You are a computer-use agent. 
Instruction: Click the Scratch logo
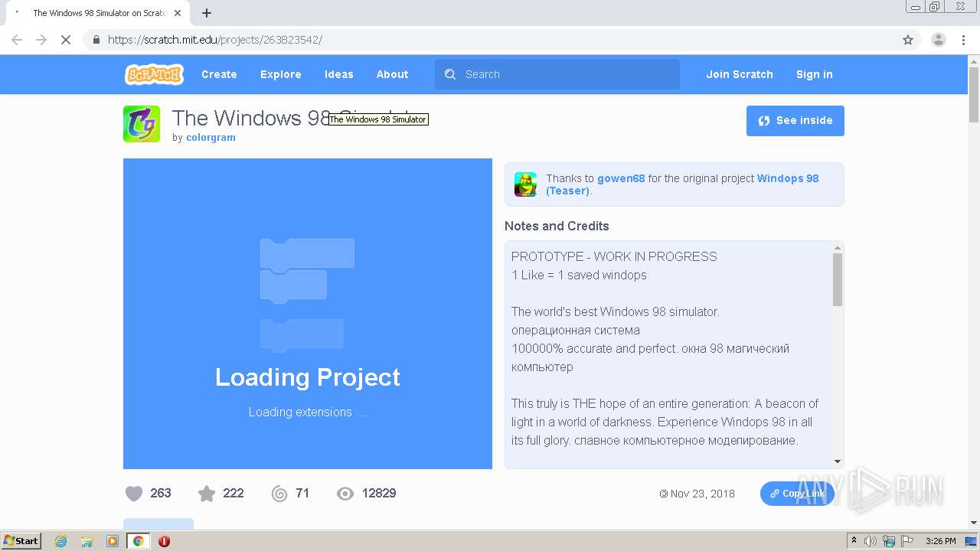154,74
